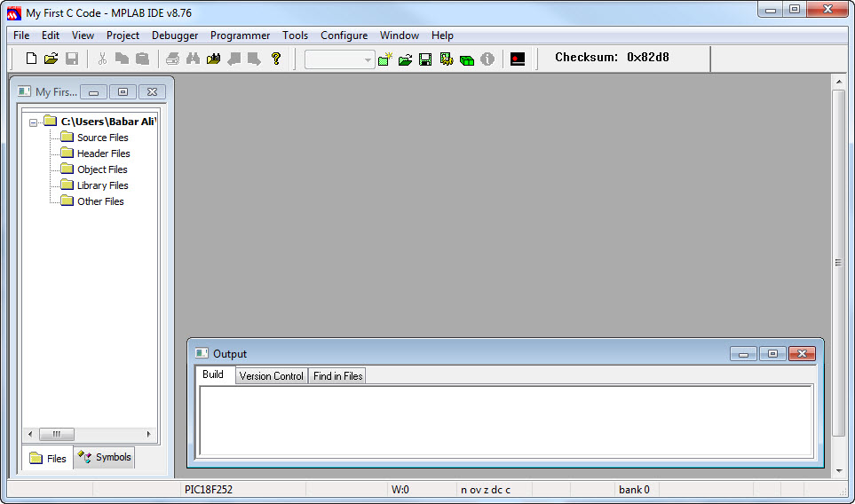This screenshot has width=855, height=504.
Task: Open the View menu
Action: click(83, 35)
